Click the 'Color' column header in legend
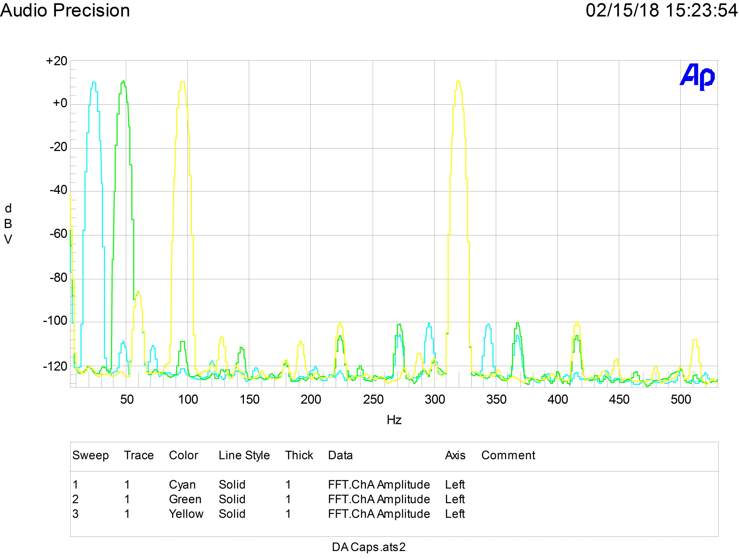This screenshot has height=560, width=739. pos(183,455)
